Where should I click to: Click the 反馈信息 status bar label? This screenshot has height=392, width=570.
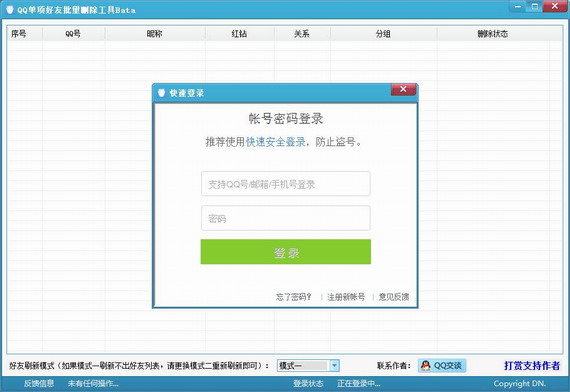[x=39, y=383]
